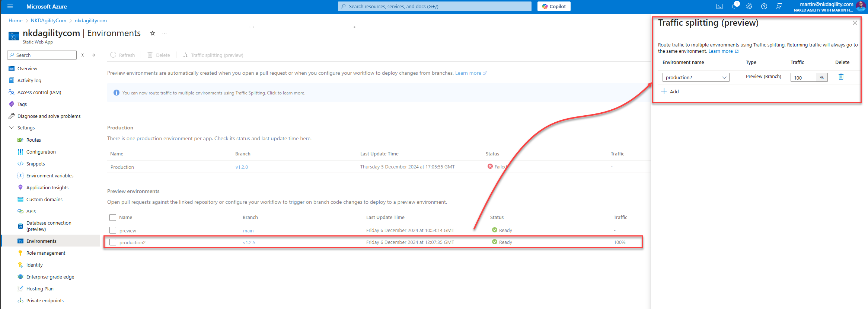Open Routes under Settings
The width and height of the screenshot is (868, 309).
pyautogui.click(x=33, y=140)
